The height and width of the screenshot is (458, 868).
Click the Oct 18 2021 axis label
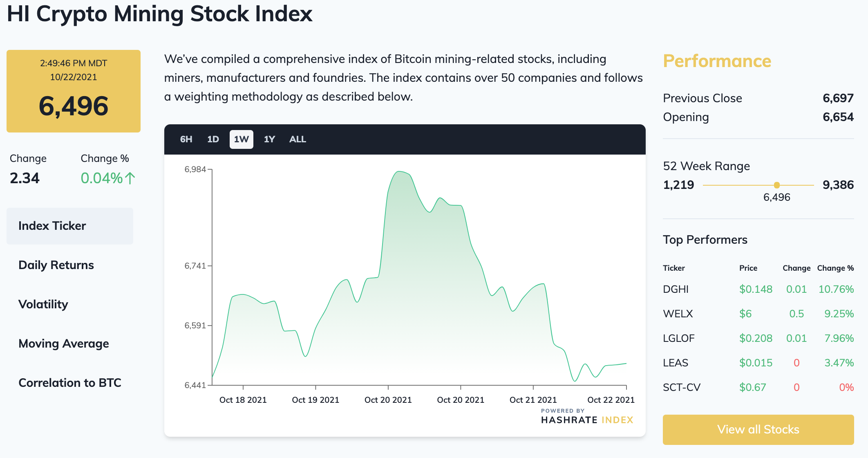243,400
